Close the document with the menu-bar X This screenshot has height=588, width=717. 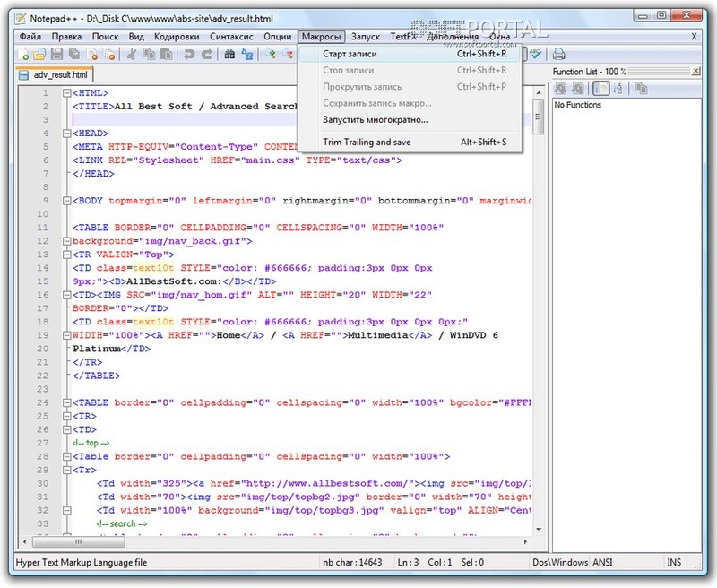[694, 37]
